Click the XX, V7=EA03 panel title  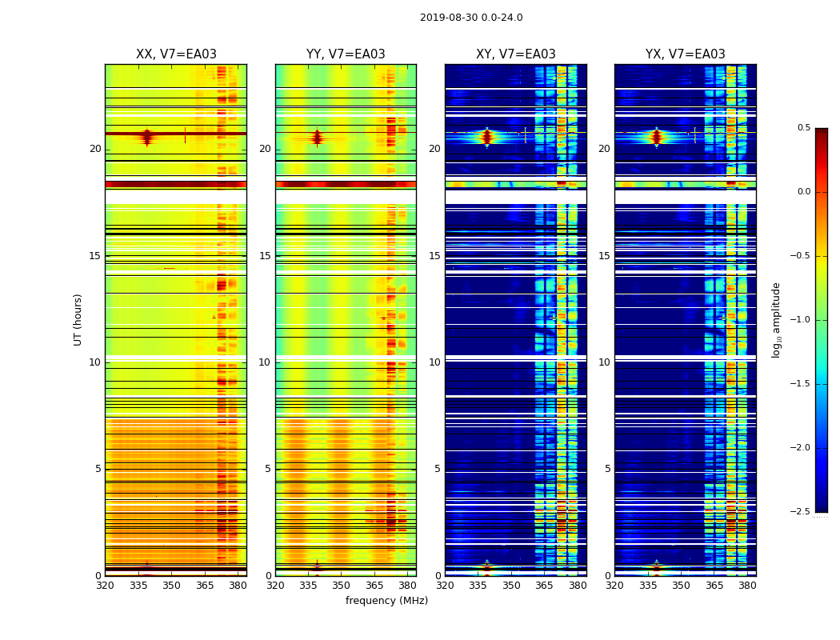pos(176,54)
